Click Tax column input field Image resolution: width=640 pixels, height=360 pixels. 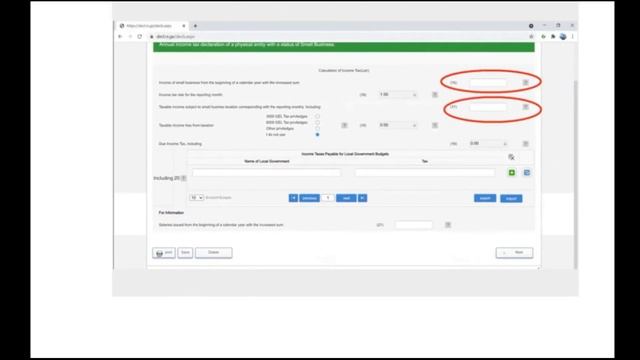tap(424, 173)
